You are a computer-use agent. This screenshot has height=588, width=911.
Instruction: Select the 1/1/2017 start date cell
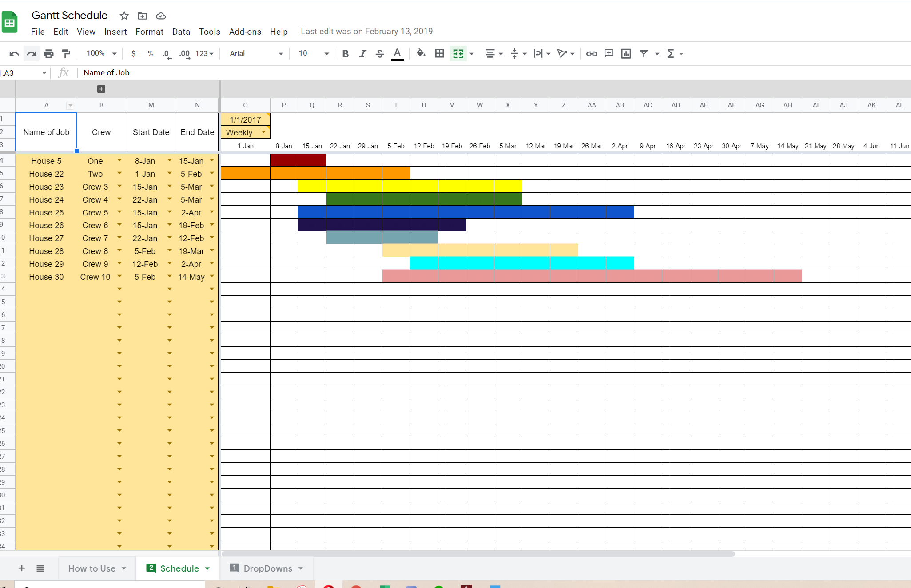click(x=245, y=119)
